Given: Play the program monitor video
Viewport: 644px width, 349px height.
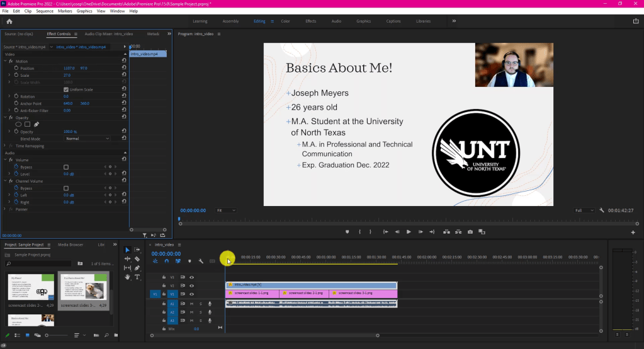Looking at the screenshot, I should [x=409, y=232].
